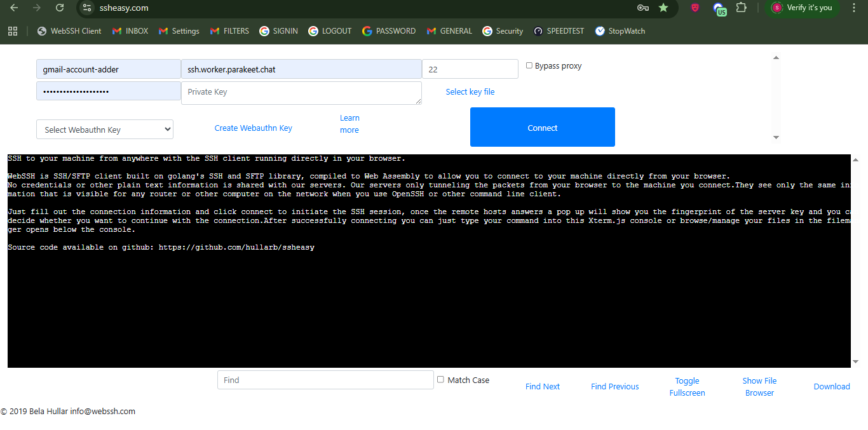This screenshot has width=868, height=430.
Task: Tick the Match Case checkbox
Action: tap(440, 379)
